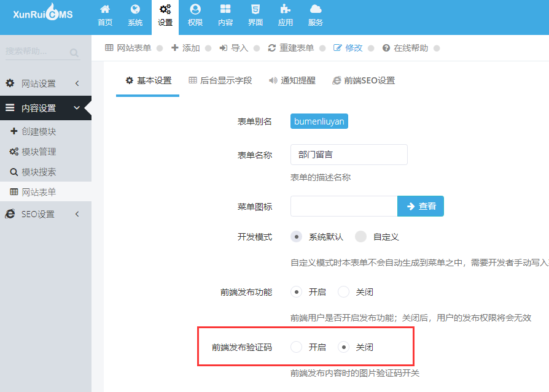Click bumenliuyan alias label
549x392 pixels.
319,121
